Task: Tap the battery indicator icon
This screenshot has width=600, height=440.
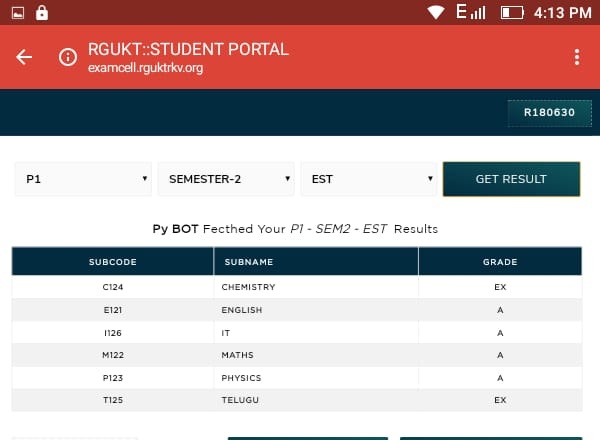Action: click(512, 13)
